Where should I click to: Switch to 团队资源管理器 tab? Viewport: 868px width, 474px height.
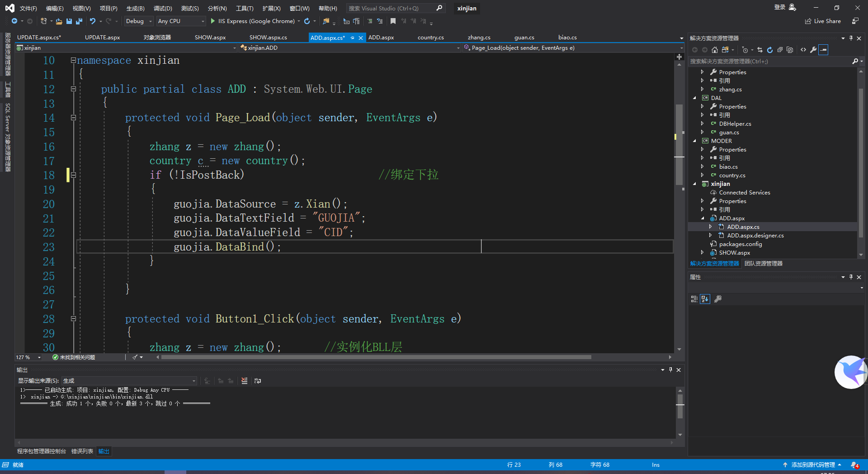763,264
